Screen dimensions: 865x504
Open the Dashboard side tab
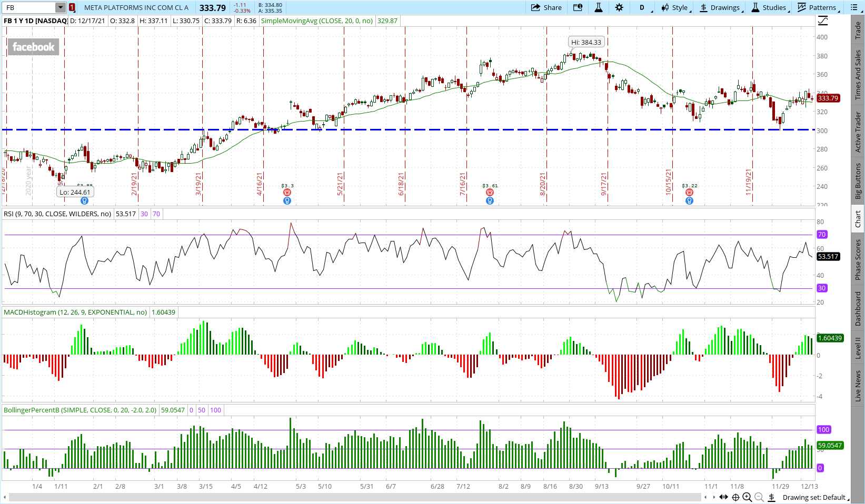tap(858, 309)
